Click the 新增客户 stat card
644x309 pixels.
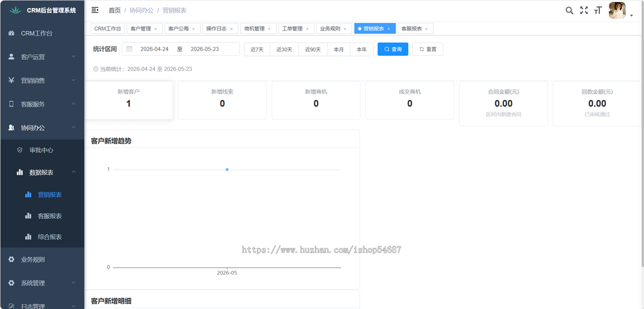(x=129, y=100)
